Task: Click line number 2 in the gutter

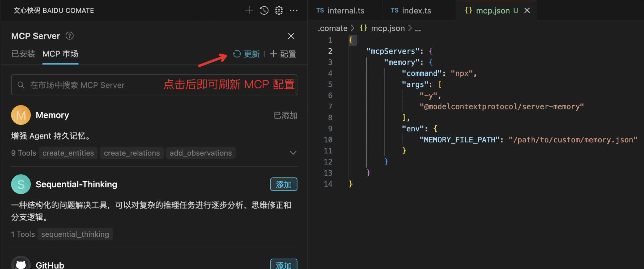Action: [x=330, y=51]
